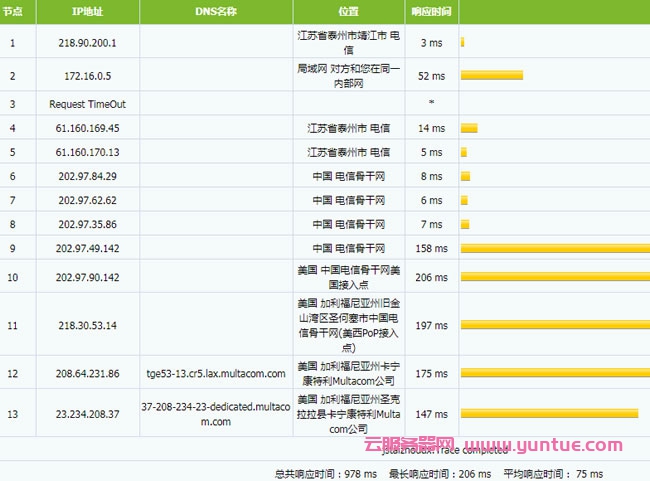Click the 节点 column header
650x481 pixels.
13,12
